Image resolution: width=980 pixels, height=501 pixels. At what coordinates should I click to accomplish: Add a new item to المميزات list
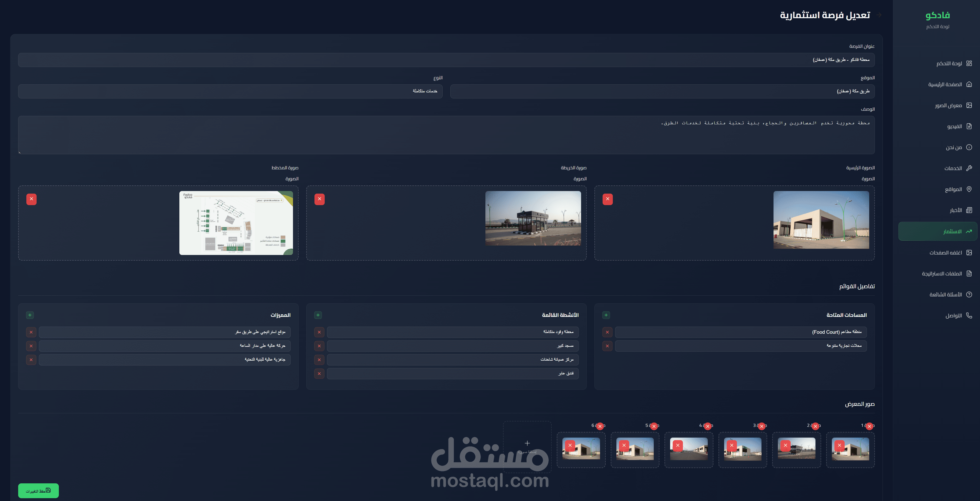(x=30, y=315)
